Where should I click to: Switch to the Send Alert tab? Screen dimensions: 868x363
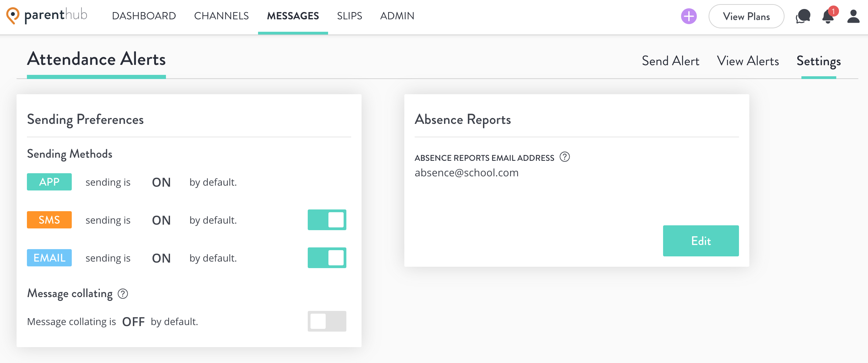click(x=670, y=61)
